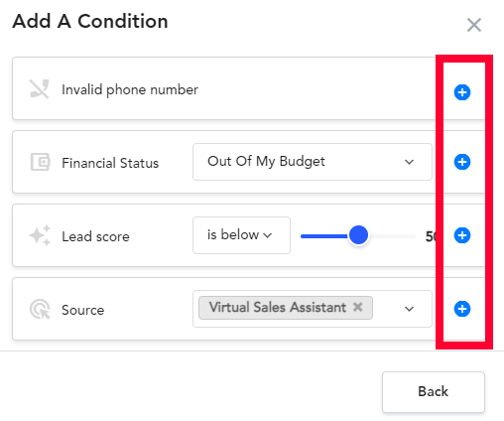
Task: Remove the Virtual Sales Assistant tag
Action: click(357, 307)
